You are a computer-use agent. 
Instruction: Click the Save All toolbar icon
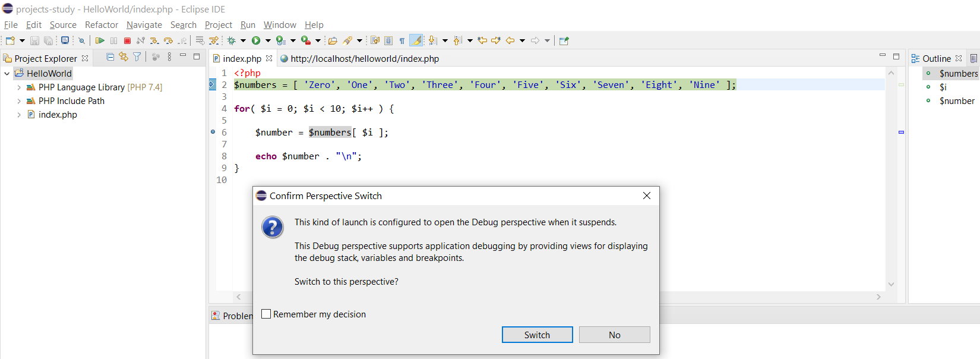(x=48, y=40)
